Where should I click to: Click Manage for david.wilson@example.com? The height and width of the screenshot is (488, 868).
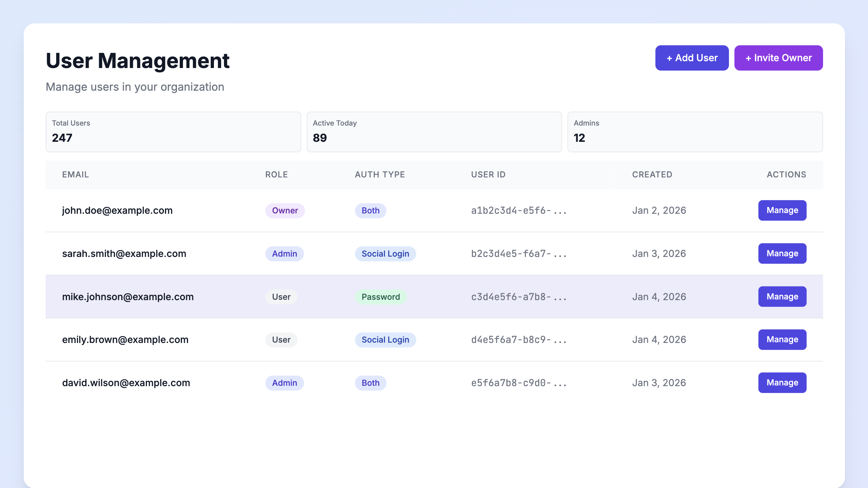(782, 383)
